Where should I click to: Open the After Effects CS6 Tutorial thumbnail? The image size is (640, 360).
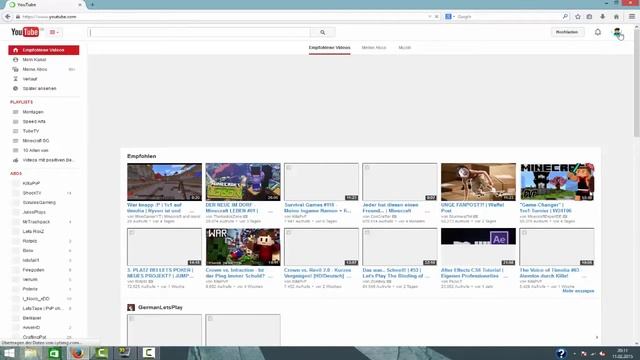click(478, 247)
